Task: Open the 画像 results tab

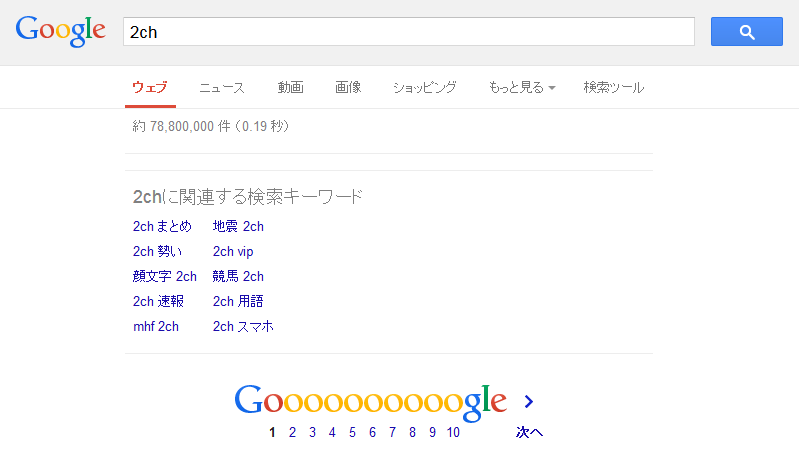Action: 348,88
